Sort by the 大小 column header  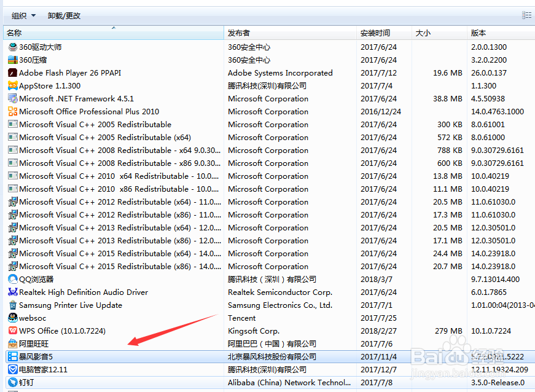click(439, 33)
